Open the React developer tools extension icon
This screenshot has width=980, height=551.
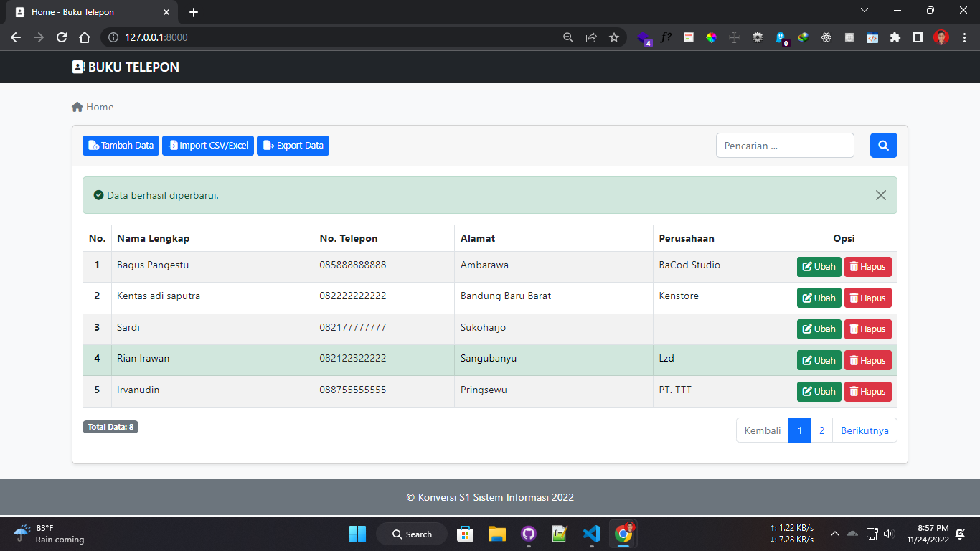point(826,37)
